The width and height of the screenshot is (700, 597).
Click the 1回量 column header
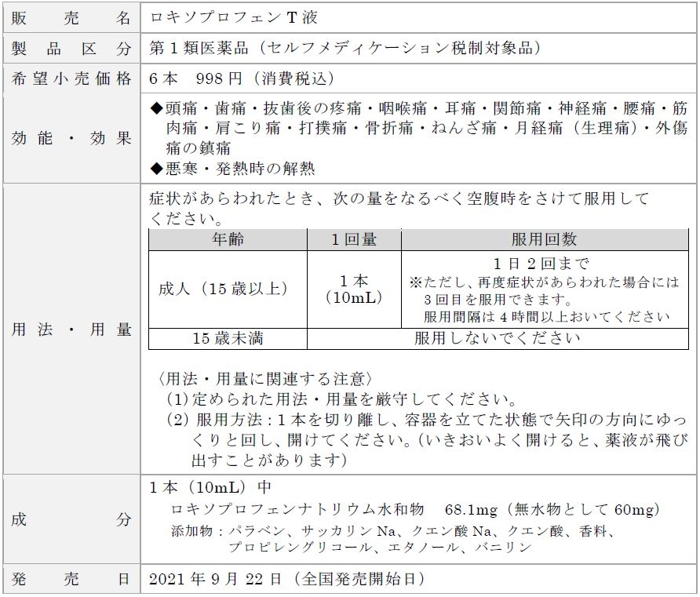click(x=353, y=238)
